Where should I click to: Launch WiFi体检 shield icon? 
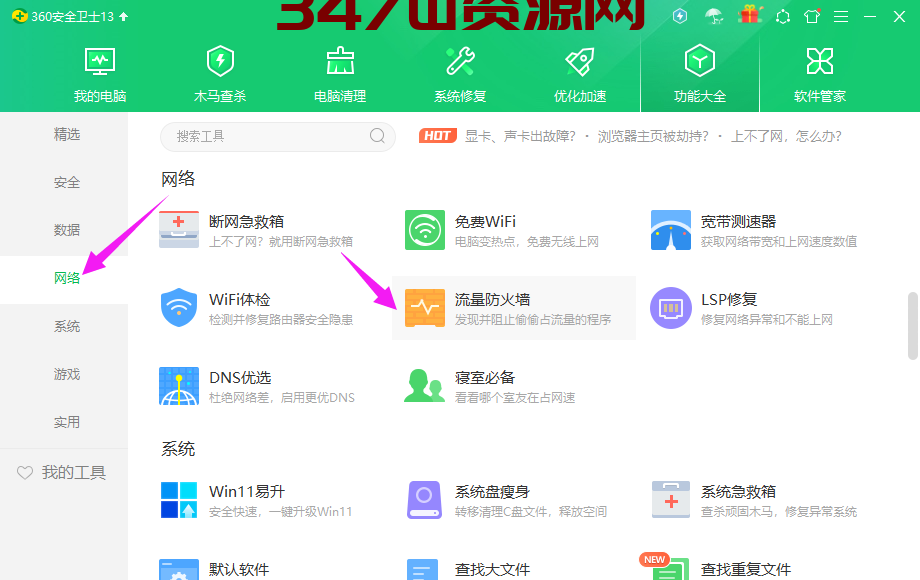[x=179, y=307]
